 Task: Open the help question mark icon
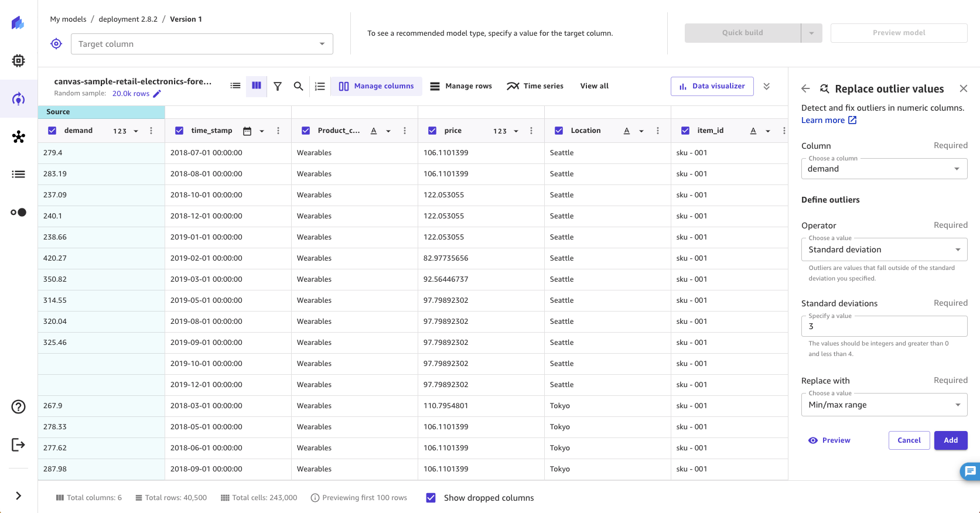click(19, 406)
